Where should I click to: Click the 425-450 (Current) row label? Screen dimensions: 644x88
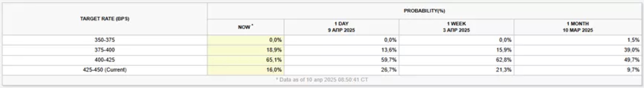click(105, 70)
